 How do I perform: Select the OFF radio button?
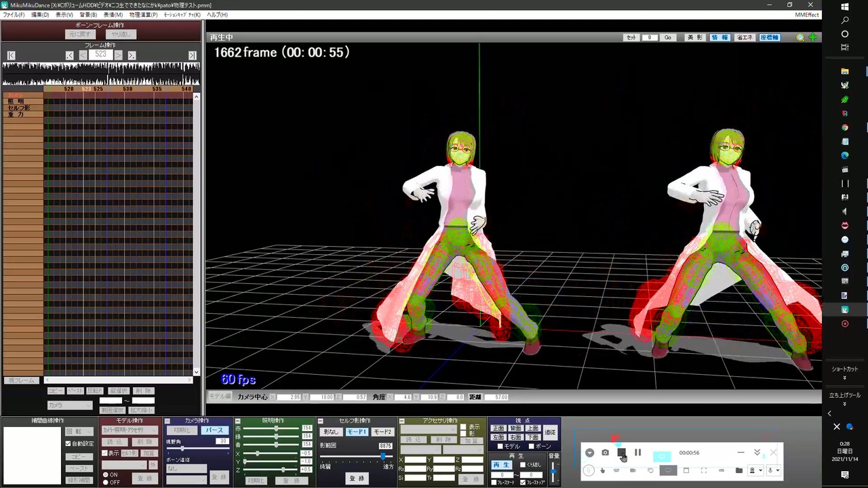(x=106, y=482)
